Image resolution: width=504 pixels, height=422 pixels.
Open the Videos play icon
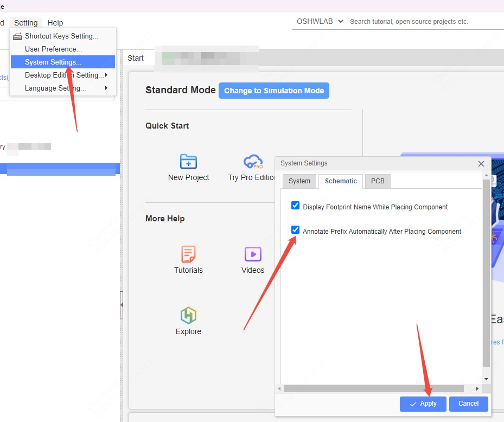click(253, 254)
